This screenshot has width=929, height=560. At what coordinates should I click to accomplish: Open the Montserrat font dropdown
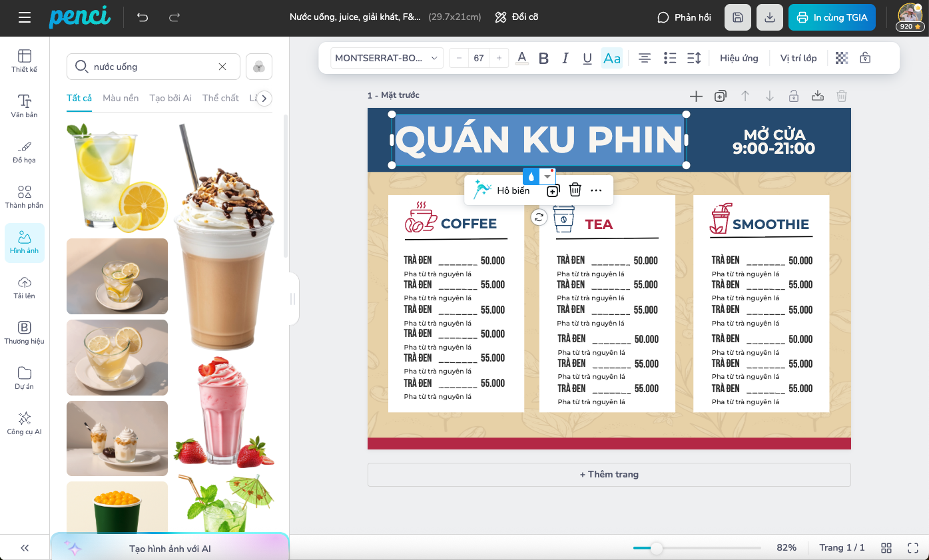coord(387,58)
